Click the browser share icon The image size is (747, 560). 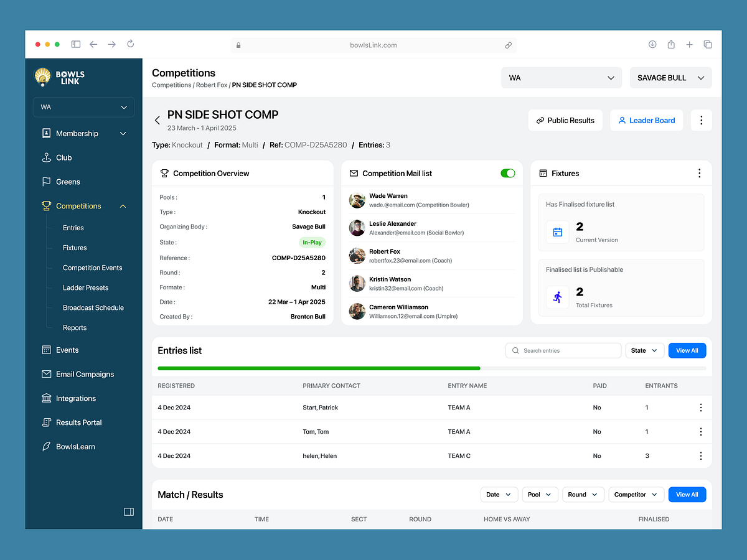tap(671, 44)
